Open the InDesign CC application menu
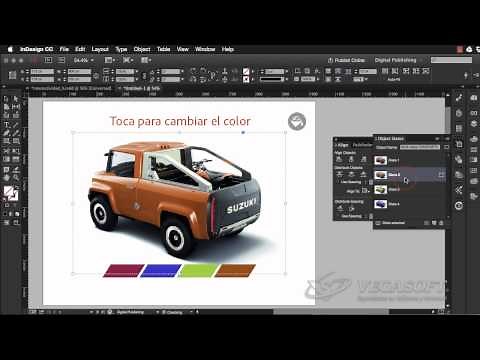The width and height of the screenshot is (480, 360). coord(36,49)
